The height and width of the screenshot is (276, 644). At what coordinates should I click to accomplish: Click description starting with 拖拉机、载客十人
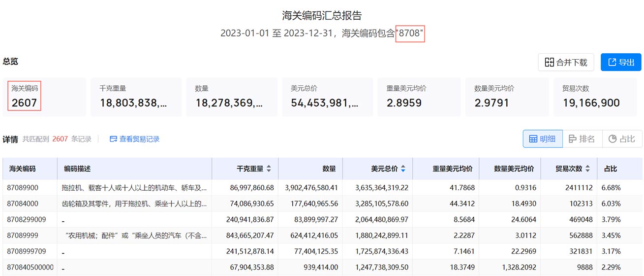pyautogui.click(x=134, y=188)
